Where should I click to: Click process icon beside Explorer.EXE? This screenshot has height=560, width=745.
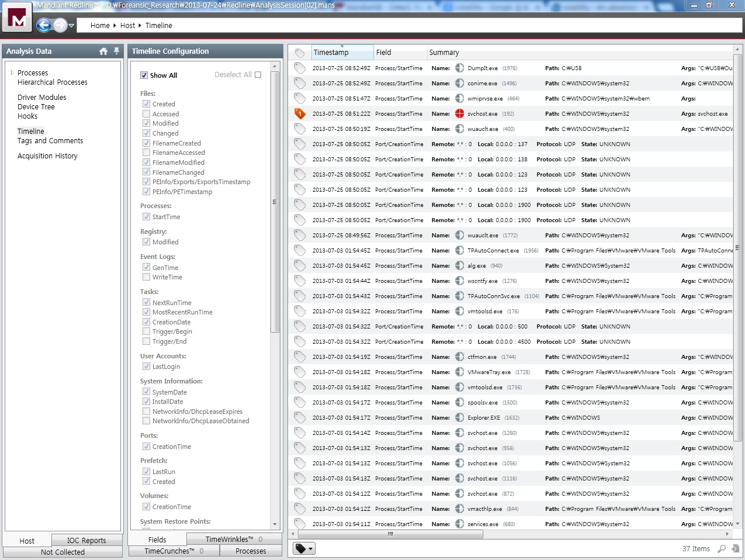click(x=460, y=418)
